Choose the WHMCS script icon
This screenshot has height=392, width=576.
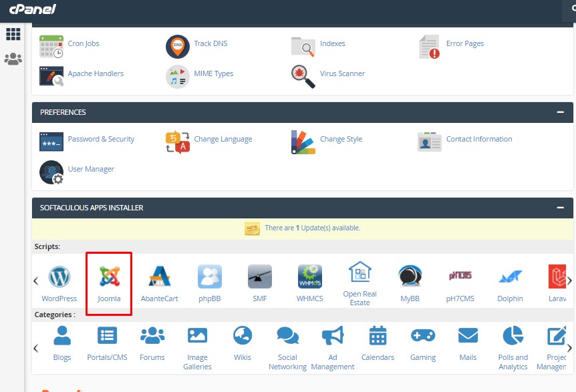(x=309, y=276)
